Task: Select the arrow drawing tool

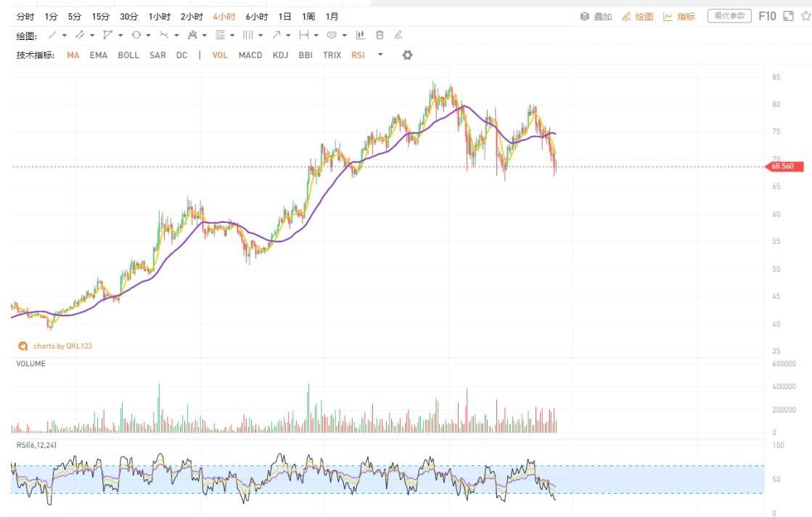Action: point(276,35)
